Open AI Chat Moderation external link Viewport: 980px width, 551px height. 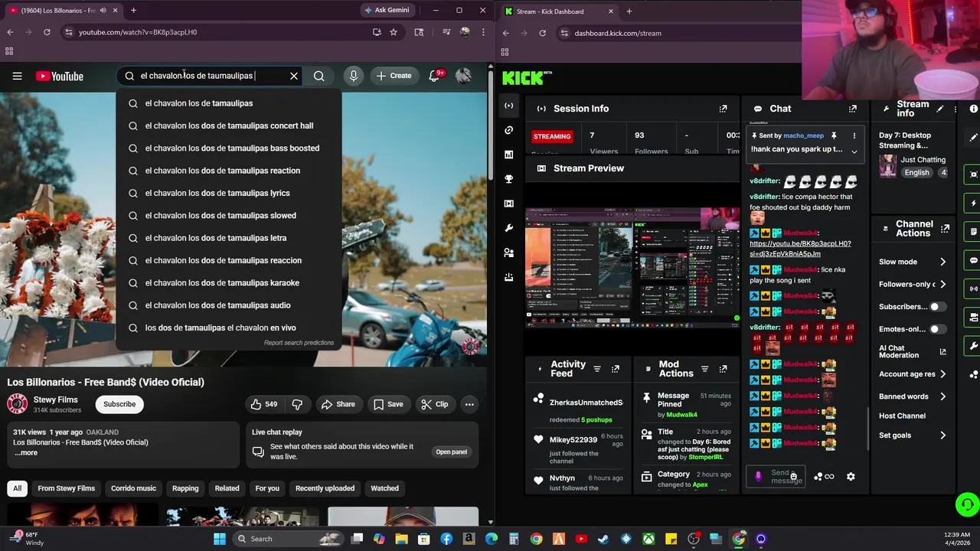pyautogui.click(x=942, y=352)
